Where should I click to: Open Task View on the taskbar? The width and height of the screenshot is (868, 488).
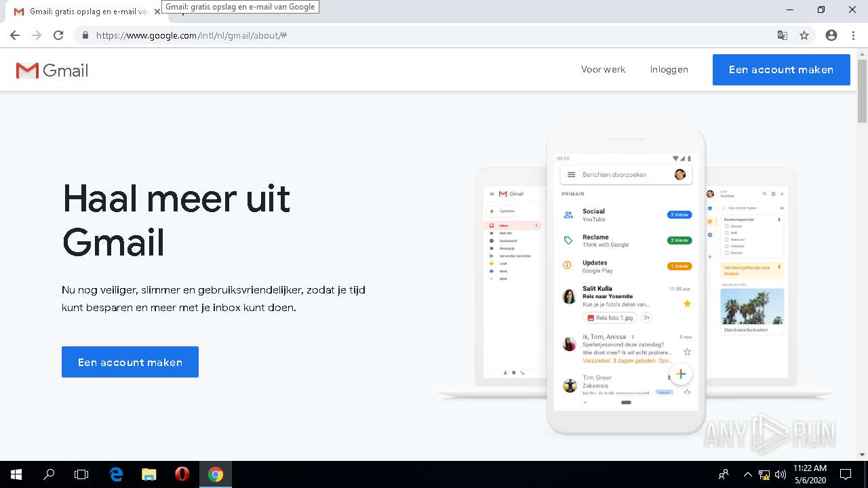coord(81,474)
